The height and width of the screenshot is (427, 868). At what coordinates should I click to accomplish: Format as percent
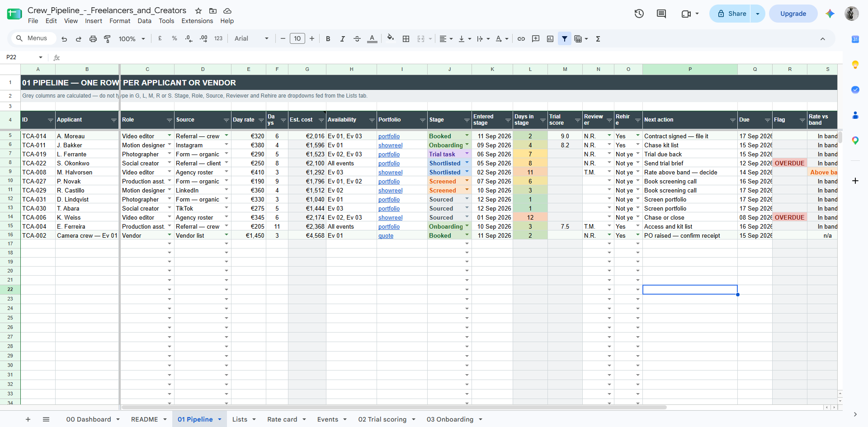point(175,39)
